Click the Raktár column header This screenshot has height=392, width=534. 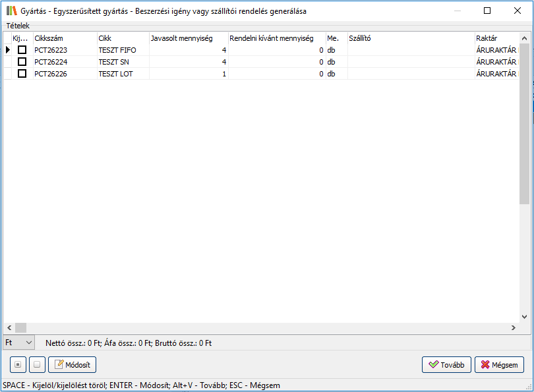tap(496, 38)
